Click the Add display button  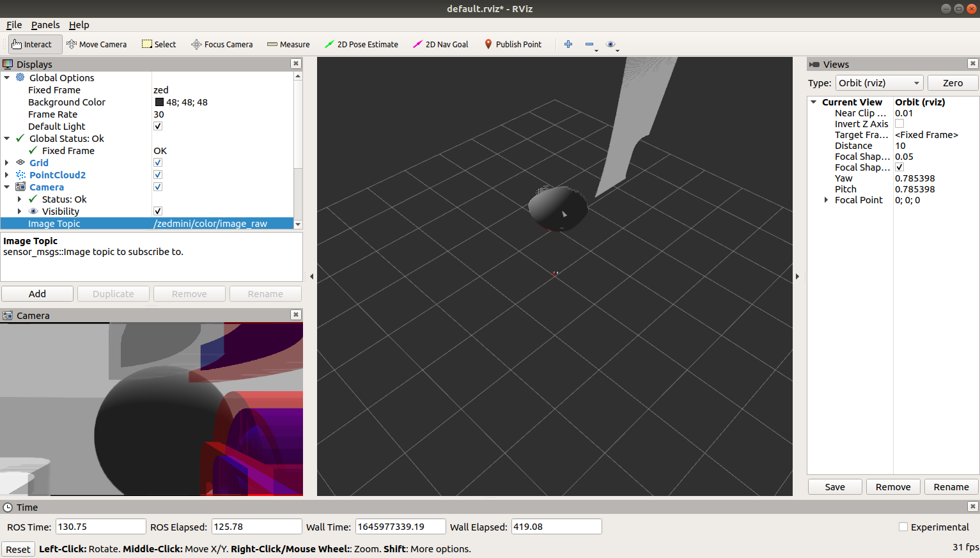(x=37, y=293)
